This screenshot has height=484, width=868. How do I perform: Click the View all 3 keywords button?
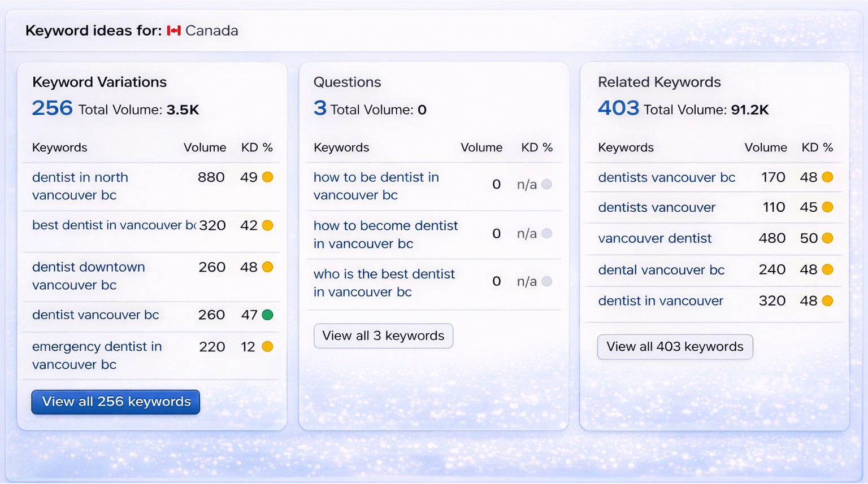point(383,335)
